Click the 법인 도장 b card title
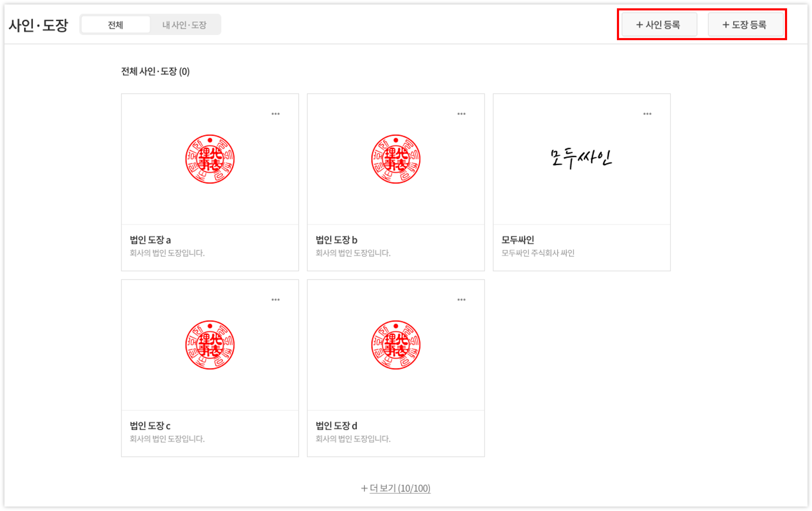812x511 pixels. [x=336, y=240]
